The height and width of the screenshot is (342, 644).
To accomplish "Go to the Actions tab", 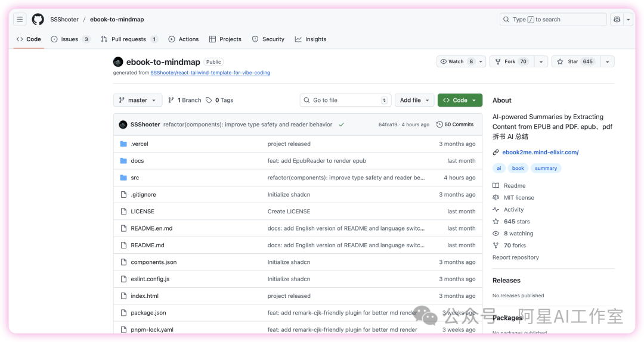I will pos(184,39).
